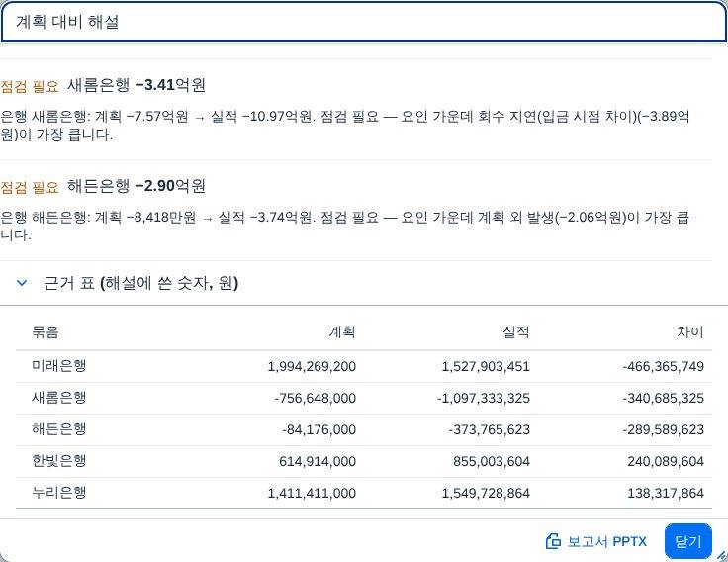Viewport: 728px width, 562px height.
Task: Collapse the 근거 표 section chevron
Action: click(22, 282)
